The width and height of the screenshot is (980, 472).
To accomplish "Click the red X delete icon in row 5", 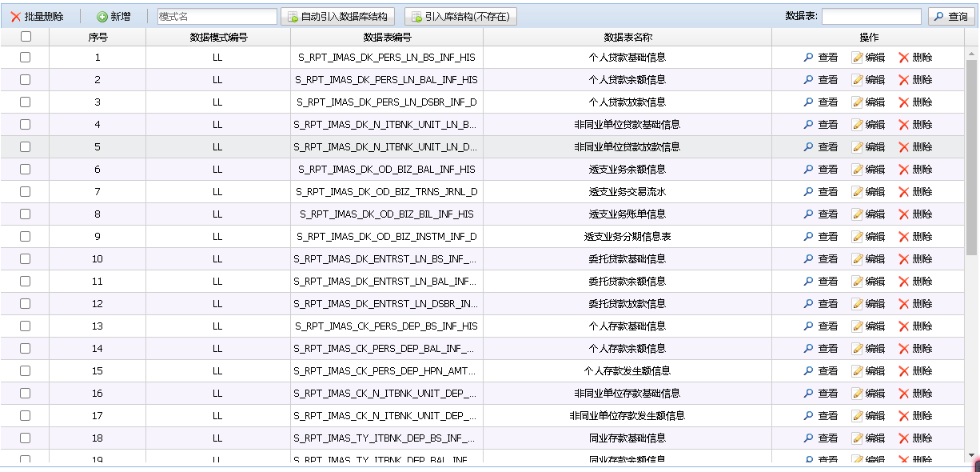I will (904, 147).
